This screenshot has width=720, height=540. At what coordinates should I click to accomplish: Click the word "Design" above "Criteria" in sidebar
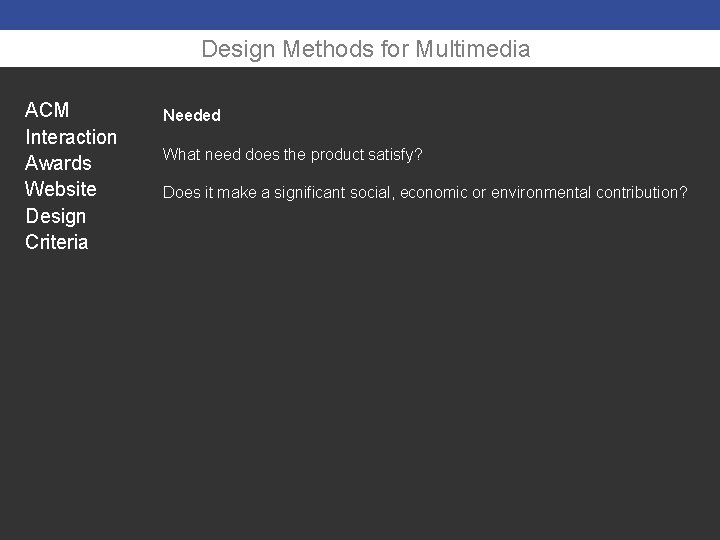[56, 216]
